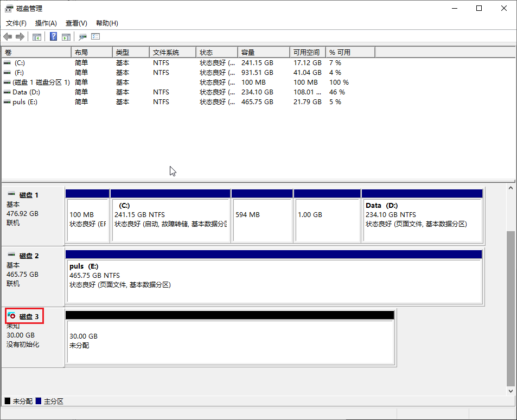Open help via blue question mark icon

[54, 37]
